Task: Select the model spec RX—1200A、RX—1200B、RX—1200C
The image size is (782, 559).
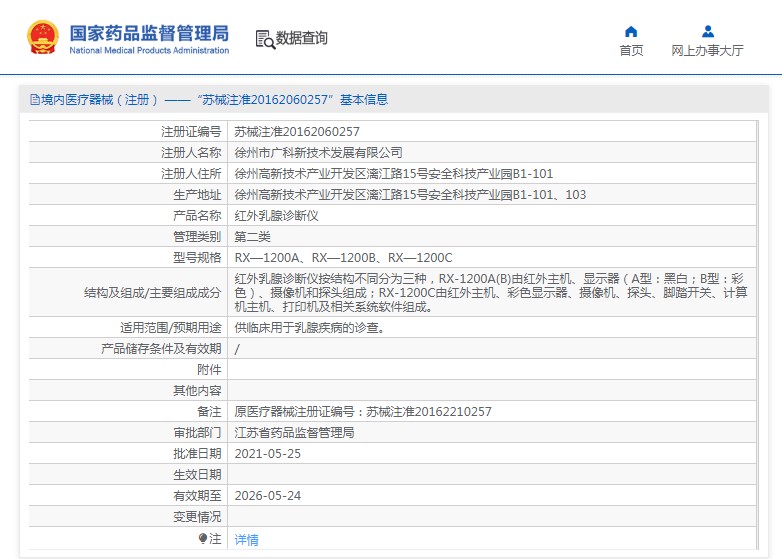Action: [343, 257]
